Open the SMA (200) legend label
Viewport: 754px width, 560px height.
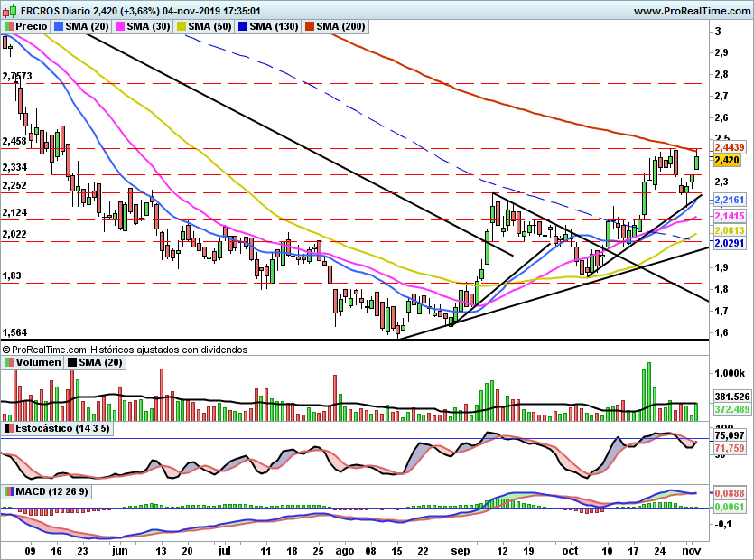[341, 26]
